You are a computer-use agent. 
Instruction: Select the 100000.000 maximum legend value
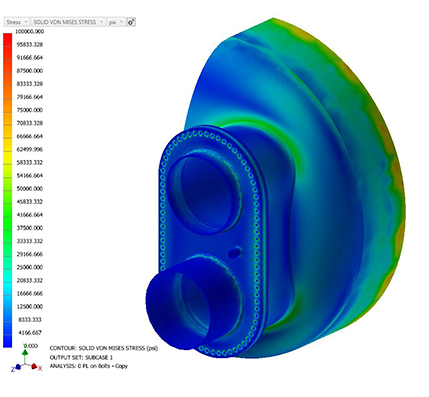click(x=30, y=31)
